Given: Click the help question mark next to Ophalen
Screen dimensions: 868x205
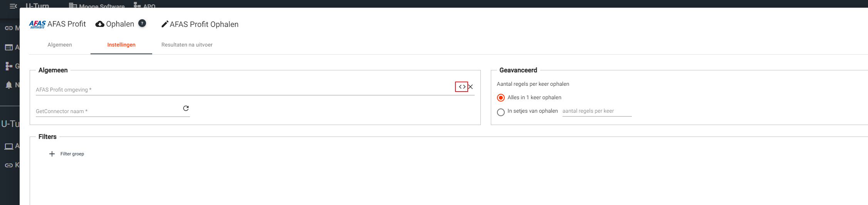Looking at the screenshot, I should pyautogui.click(x=142, y=23).
